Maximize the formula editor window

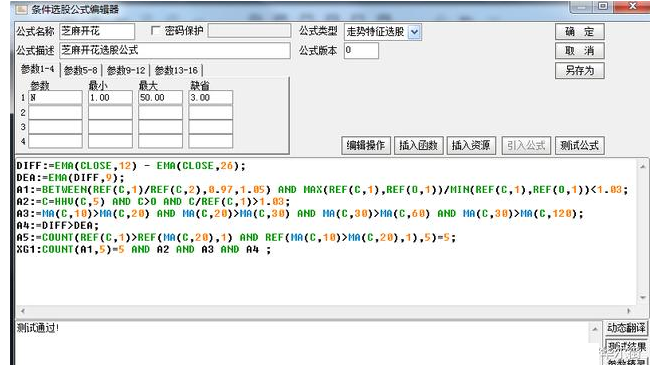pos(603,6)
